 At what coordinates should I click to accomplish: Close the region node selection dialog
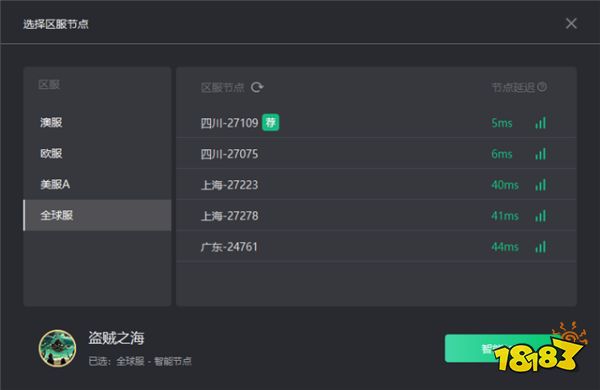pos(571,23)
